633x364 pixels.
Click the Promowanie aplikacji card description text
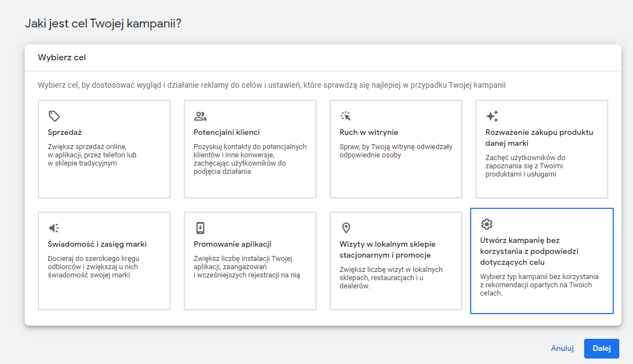(x=246, y=267)
